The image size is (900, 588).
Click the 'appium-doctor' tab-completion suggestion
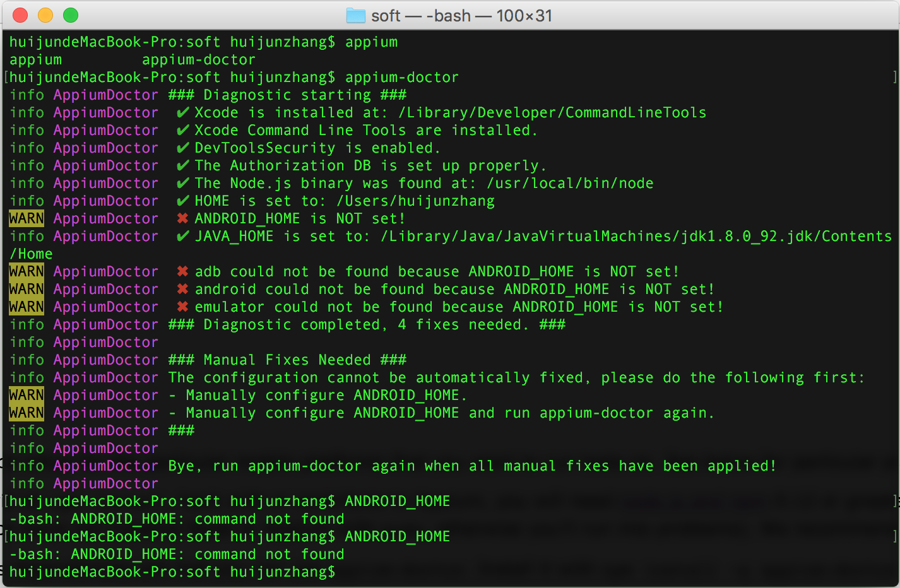[199, 59]
